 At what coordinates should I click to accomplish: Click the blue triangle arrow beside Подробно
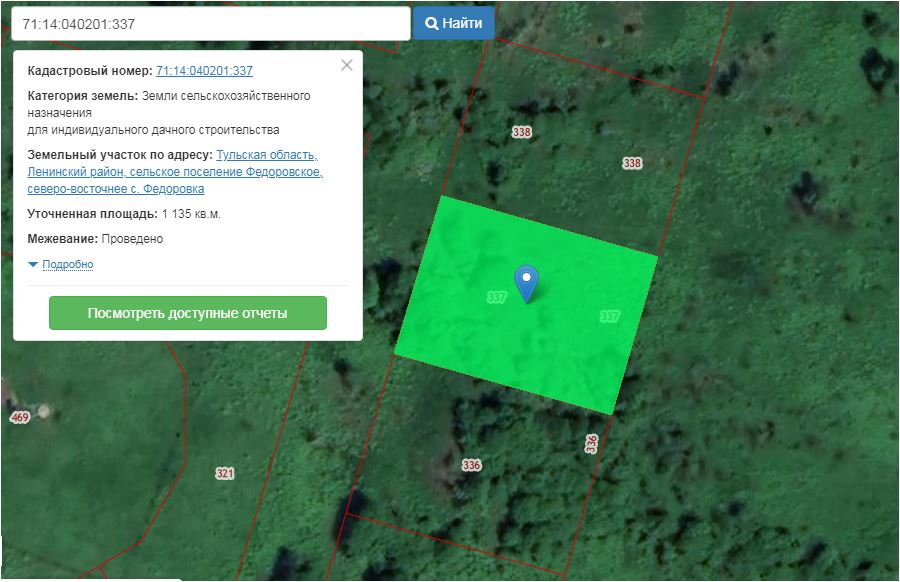(x=33, y=264)
